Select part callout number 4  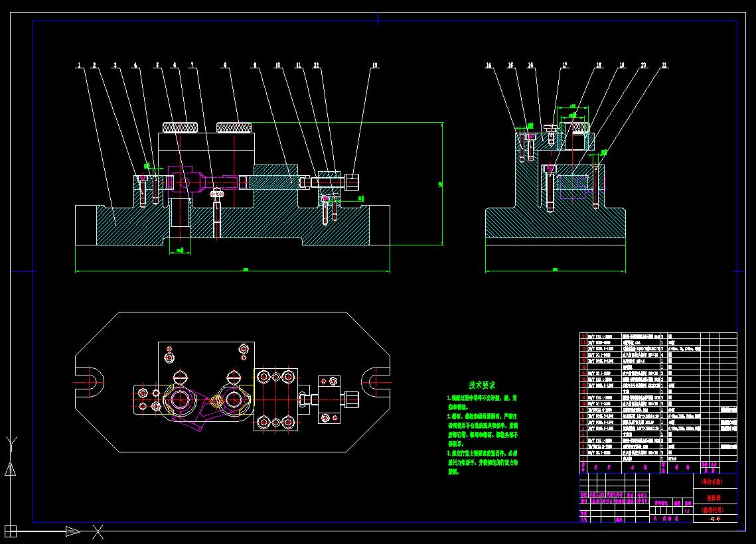[135, 65]
